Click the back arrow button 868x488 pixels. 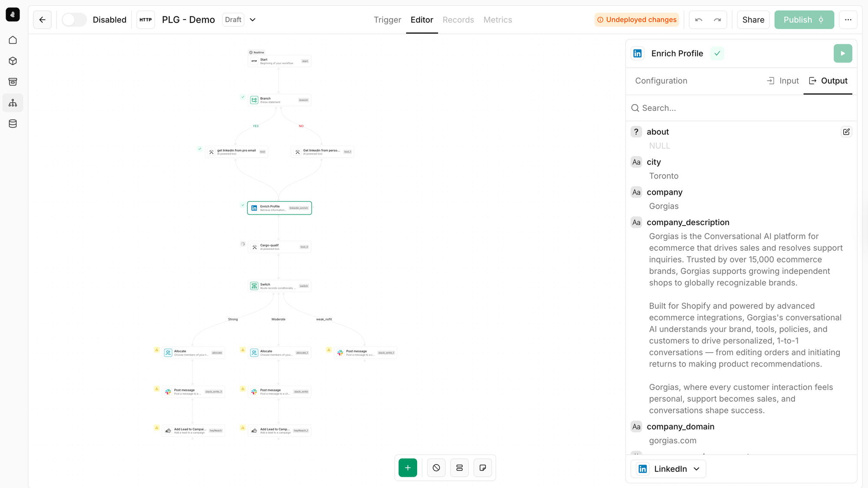(42, 20)
